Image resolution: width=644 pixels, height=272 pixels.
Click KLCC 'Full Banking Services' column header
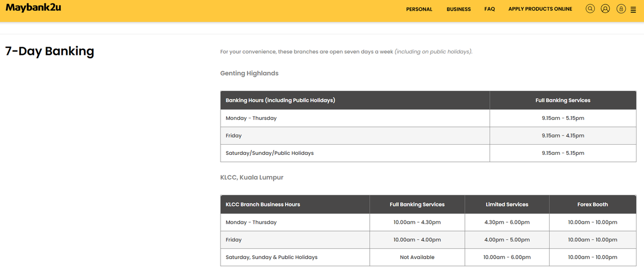click(417, 205)
